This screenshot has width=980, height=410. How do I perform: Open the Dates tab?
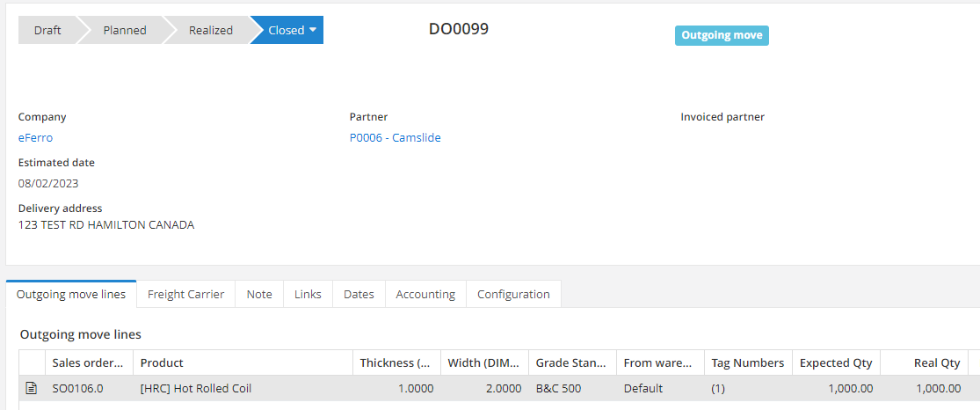point(359,294)
